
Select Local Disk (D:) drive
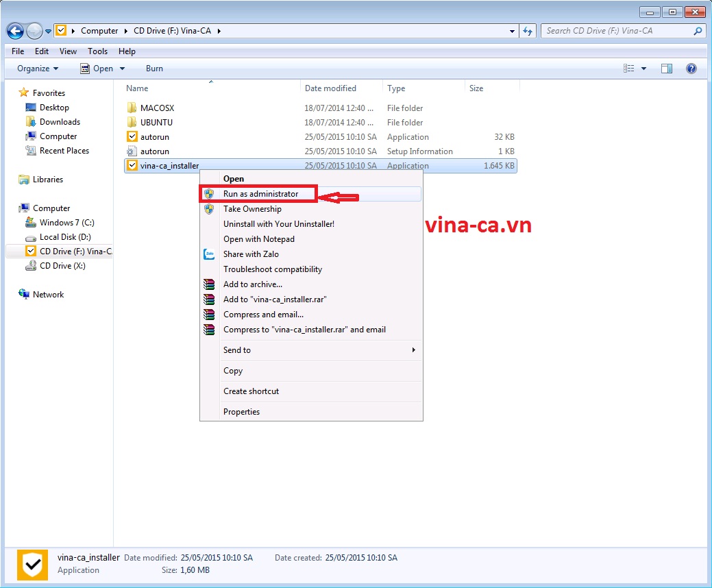point(65,237)
